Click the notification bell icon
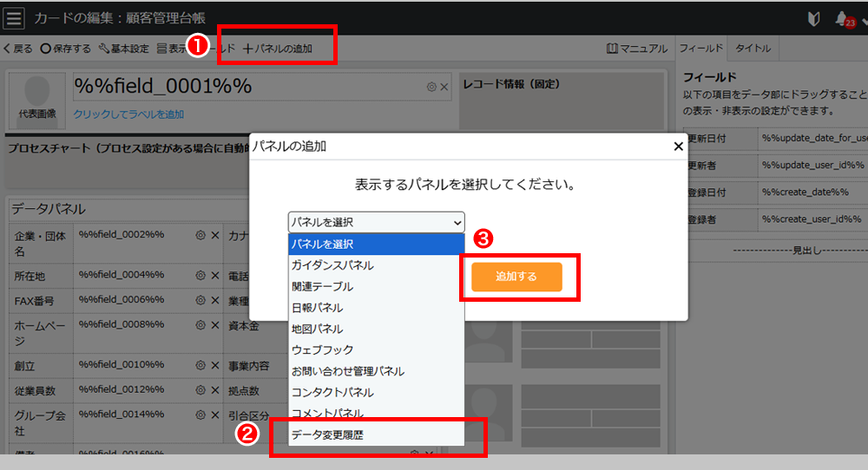 [x=841, y=19]
